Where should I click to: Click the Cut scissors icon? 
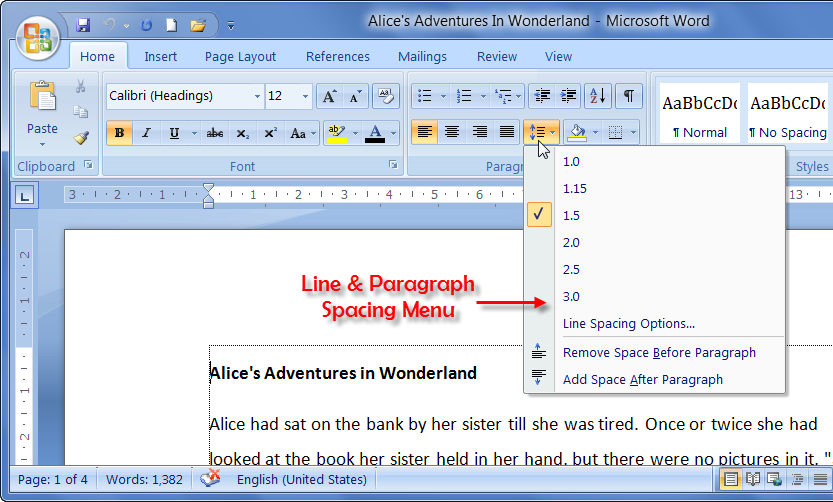(x=80, y=87)
